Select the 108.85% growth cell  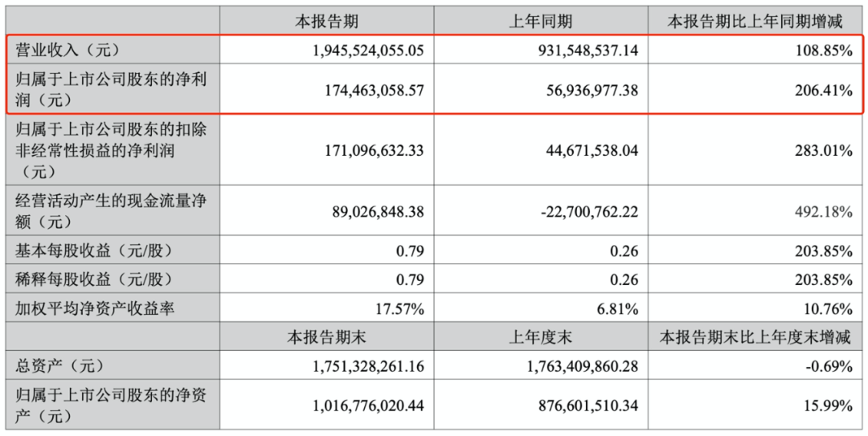click(825, 51)
